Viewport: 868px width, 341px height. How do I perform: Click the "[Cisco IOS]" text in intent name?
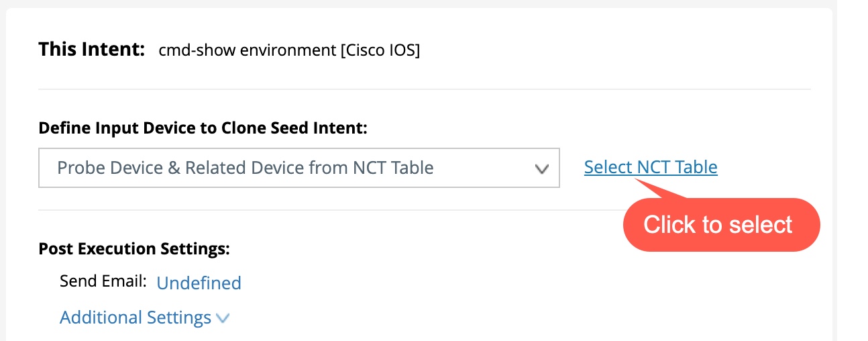point(380,50)
